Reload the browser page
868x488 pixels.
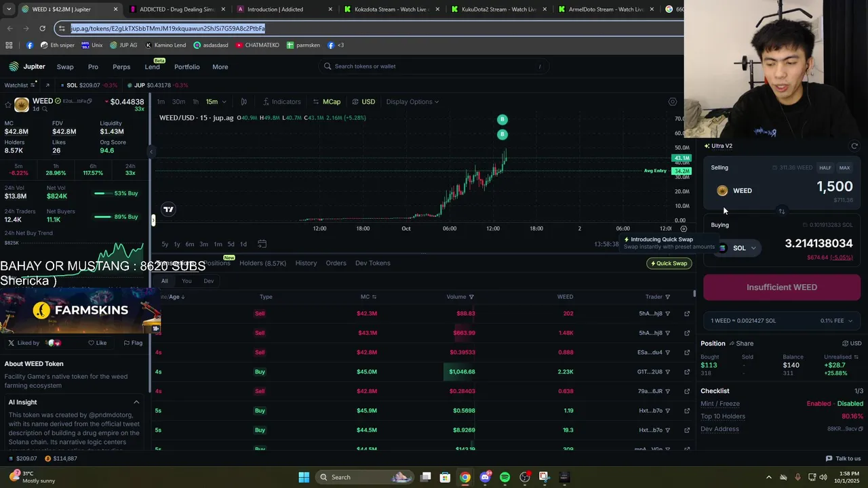tap(42, 28)
